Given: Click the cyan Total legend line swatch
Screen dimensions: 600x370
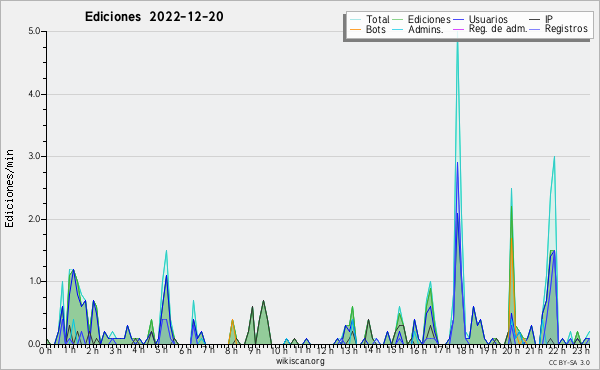Looking at the screenshot, I should point(355,20).
